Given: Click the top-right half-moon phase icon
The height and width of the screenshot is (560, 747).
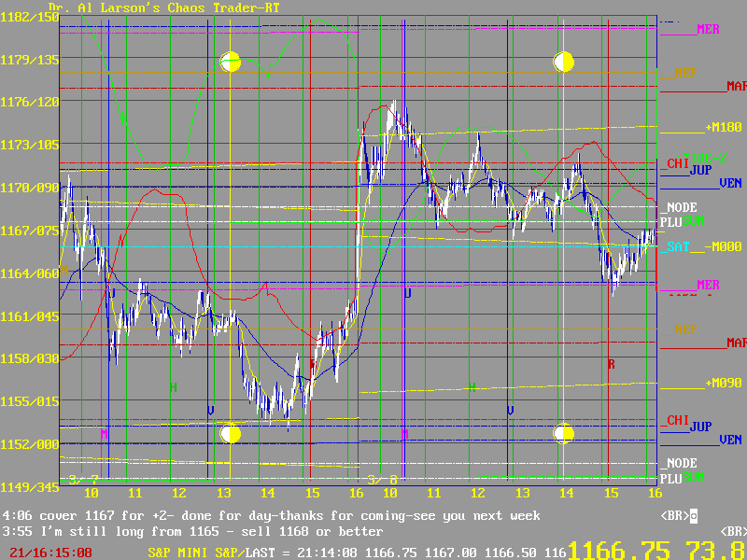Looking at the screenshot, I should click(x=563, y=63).
